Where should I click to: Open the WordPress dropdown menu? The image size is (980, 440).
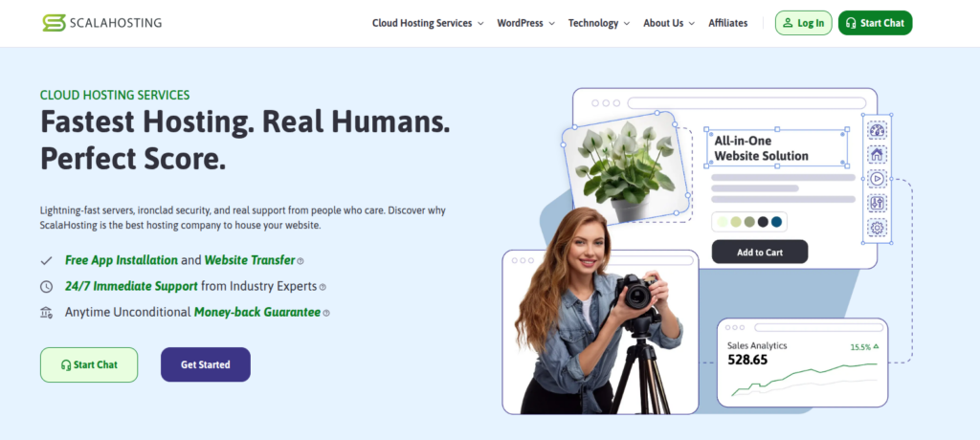tap(525, 23)
